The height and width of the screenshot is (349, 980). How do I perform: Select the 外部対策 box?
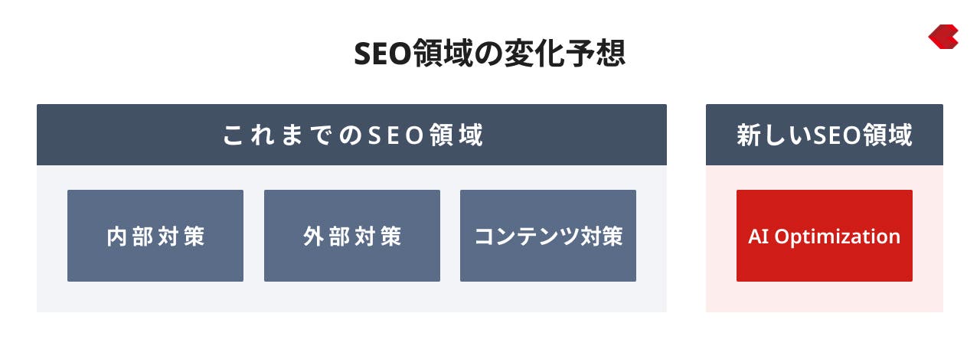(352, 236)
